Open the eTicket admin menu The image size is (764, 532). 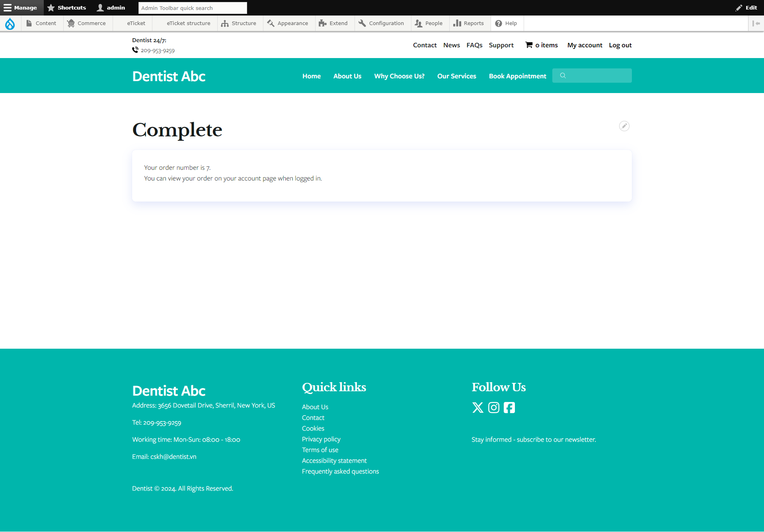coord(133,23)
